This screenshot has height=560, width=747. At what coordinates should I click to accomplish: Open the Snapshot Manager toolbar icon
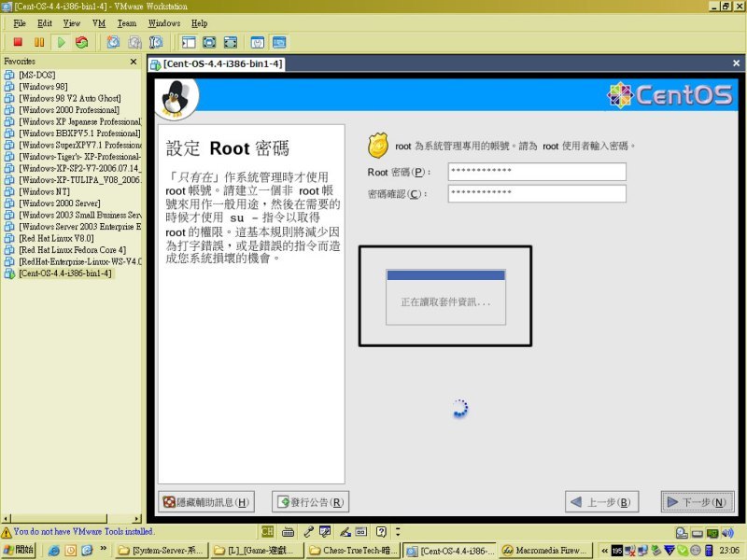(x=156, y=42)
